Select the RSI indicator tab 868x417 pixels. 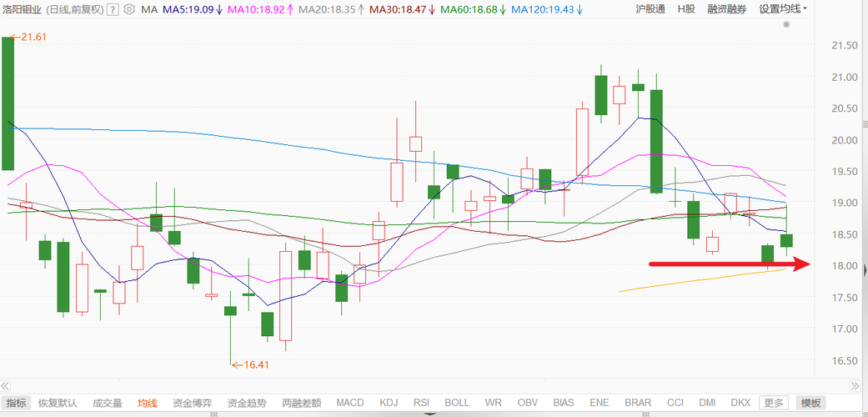point(422,403)
